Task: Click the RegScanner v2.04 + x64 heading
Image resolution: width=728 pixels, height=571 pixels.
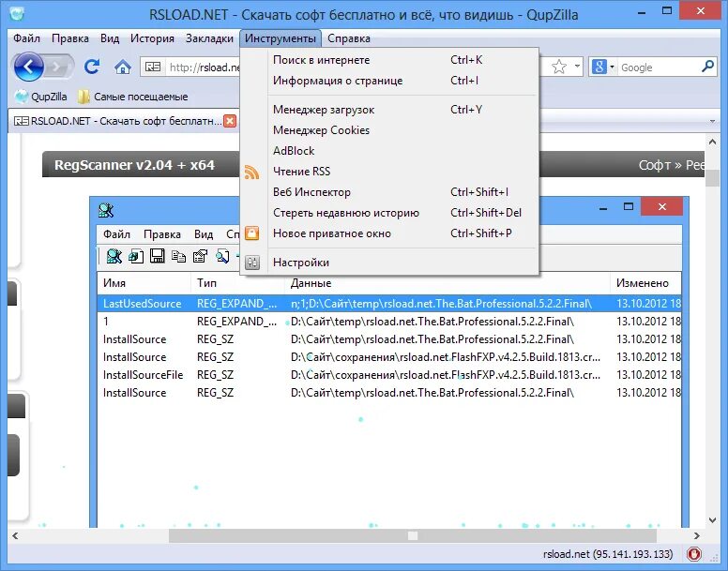Action: [x=135, y=165]
